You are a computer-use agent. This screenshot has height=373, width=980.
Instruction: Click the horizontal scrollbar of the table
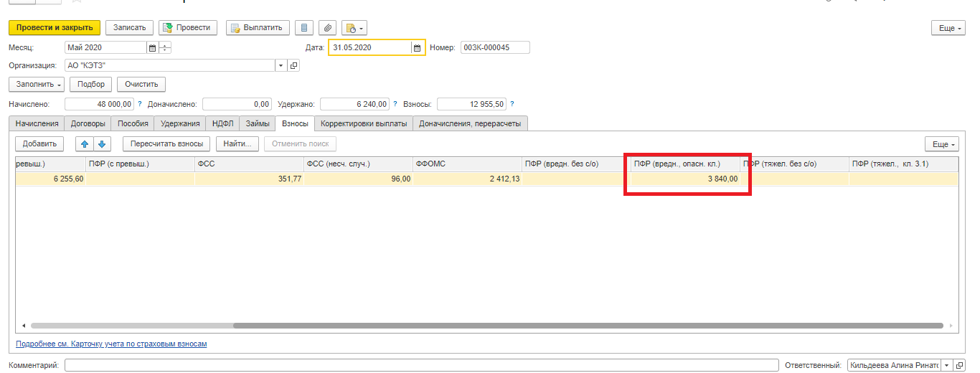(488, 326)
